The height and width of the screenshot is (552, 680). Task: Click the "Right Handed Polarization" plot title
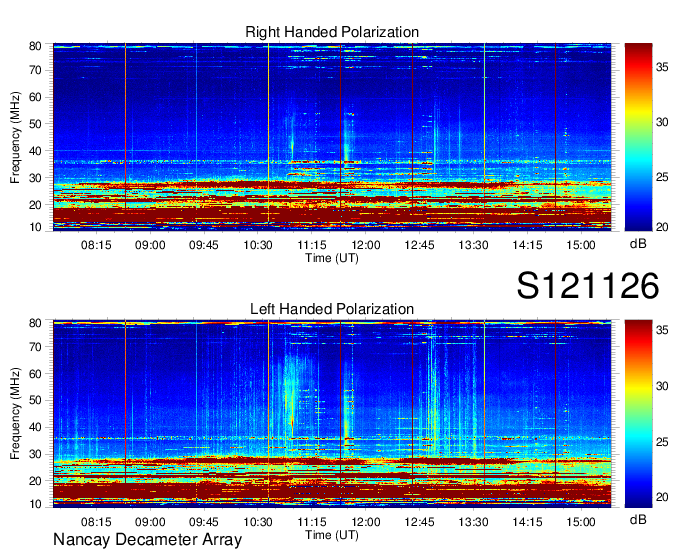[x=332, y=32]
